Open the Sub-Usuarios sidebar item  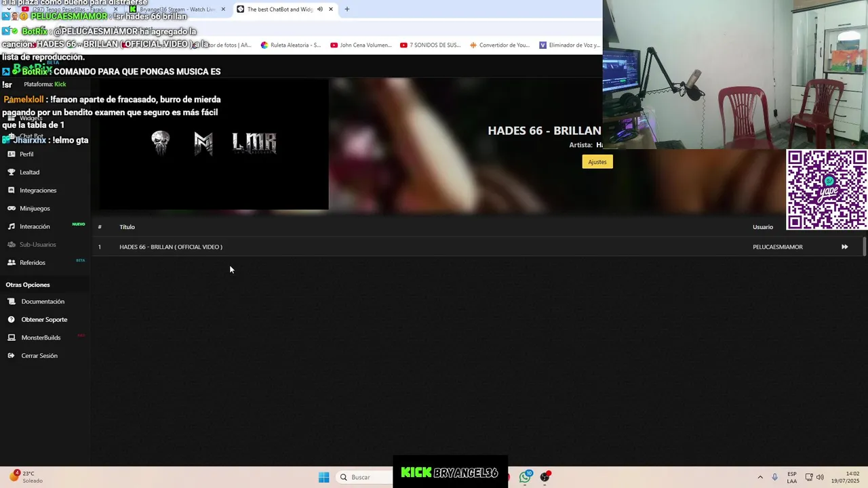[37, 245]
